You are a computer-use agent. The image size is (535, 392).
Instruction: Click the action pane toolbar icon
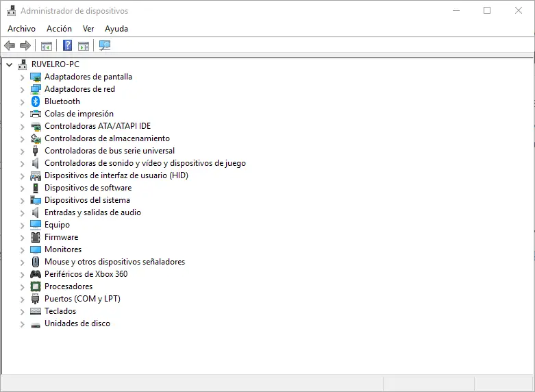click(x=84, y=46)
